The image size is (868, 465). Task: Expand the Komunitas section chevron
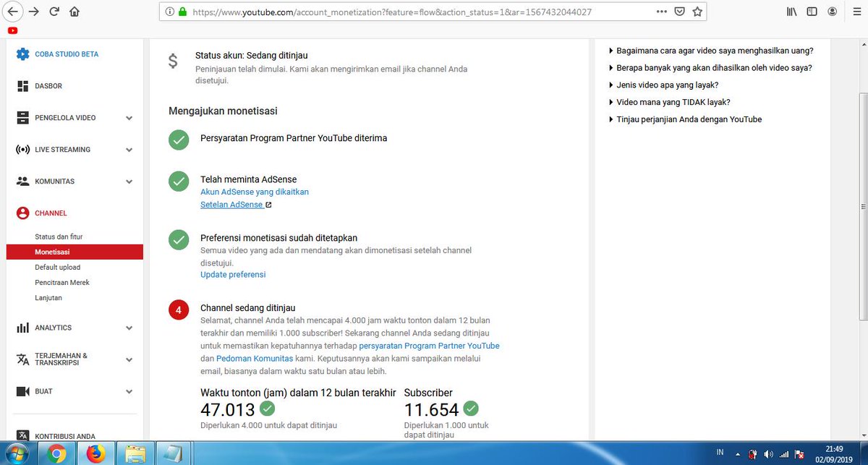click(x=129, y=182)
